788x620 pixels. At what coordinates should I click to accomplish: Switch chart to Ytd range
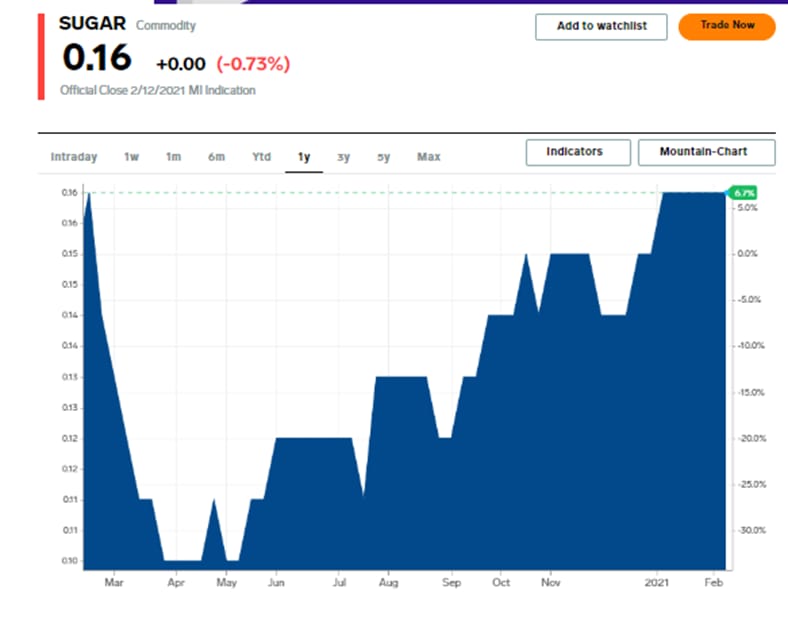click(x=261, y=156)
